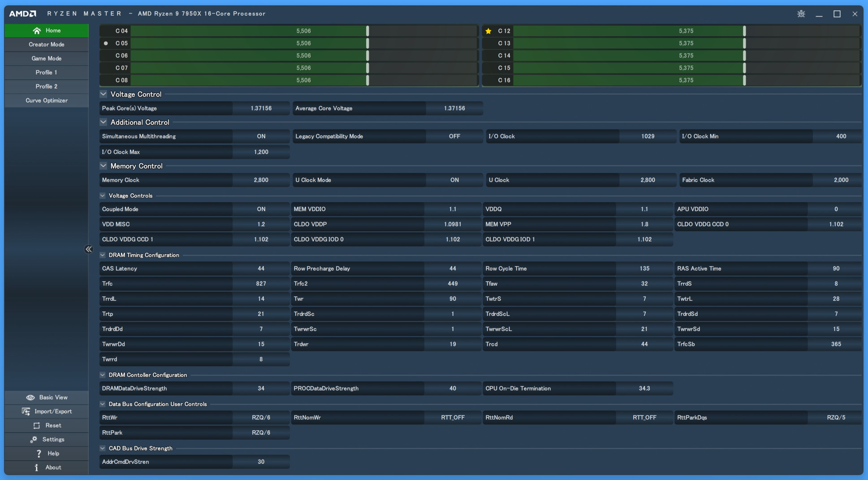Click the CLDO VDDP value 1.0981

[453, 224]
